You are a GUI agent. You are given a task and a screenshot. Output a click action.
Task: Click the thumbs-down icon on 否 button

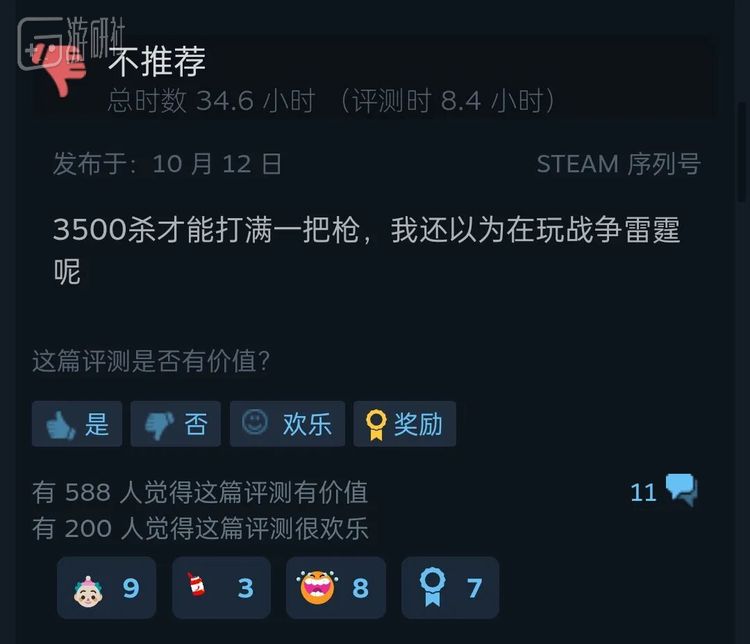coord(160,425)
